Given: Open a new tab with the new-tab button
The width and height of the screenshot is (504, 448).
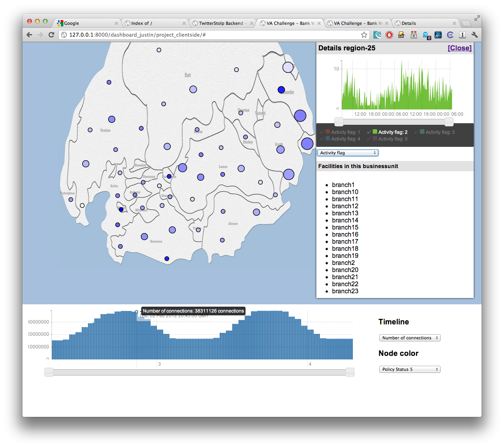Looking at the screenshot, I should click(466, 23).
